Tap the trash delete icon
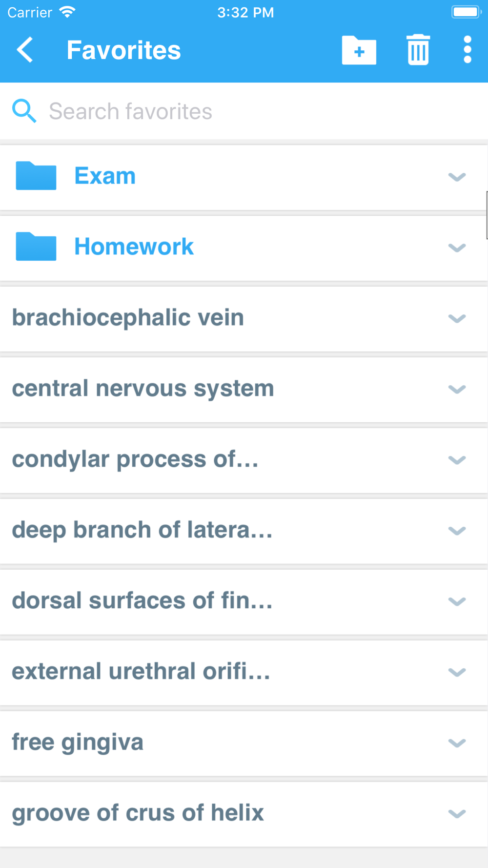 pos(418,50)
